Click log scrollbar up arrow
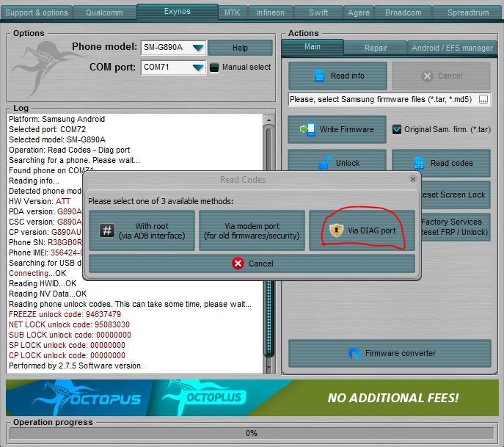Screen dimensions: 504x447 coord(269,120)
